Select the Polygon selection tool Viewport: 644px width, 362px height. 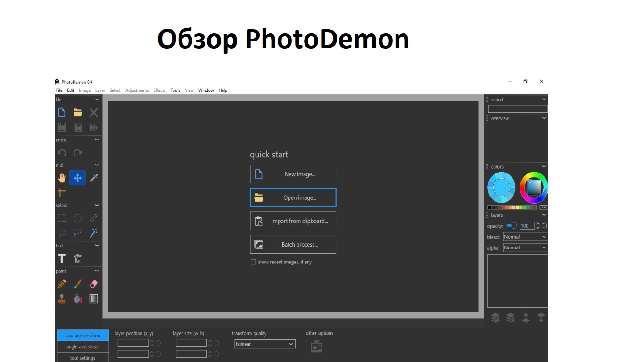point(62,233)
